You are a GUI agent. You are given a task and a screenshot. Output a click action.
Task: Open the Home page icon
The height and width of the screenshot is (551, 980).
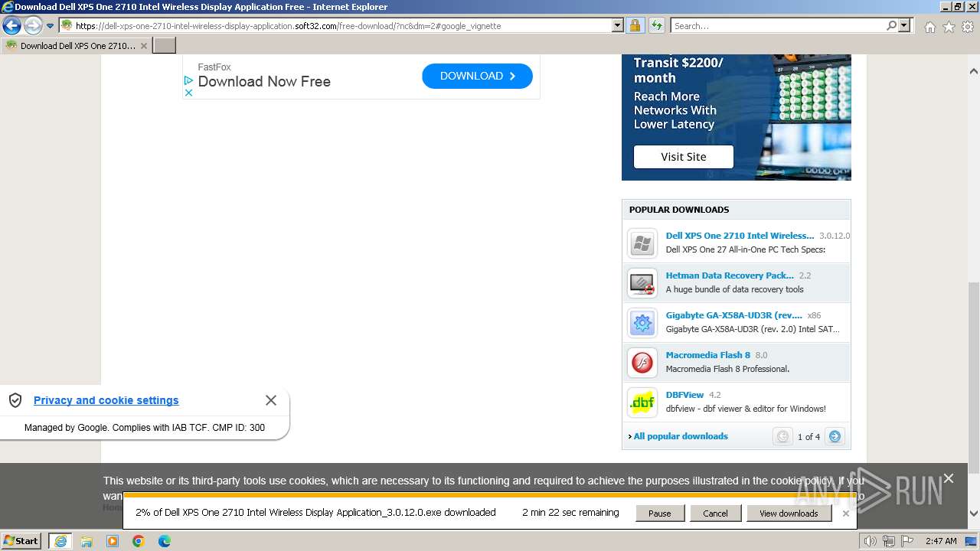tap(929, 27)
